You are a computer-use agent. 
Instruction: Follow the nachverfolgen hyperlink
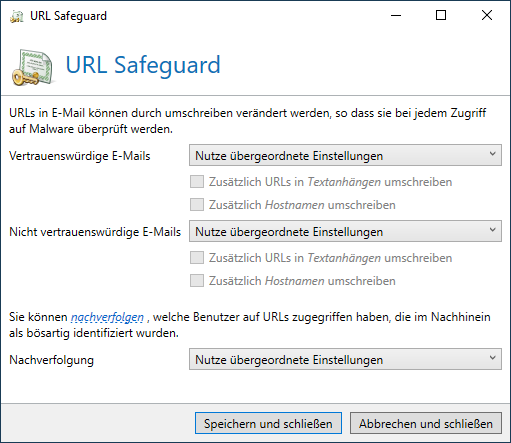pyautogui.click(x=107, y=317)
